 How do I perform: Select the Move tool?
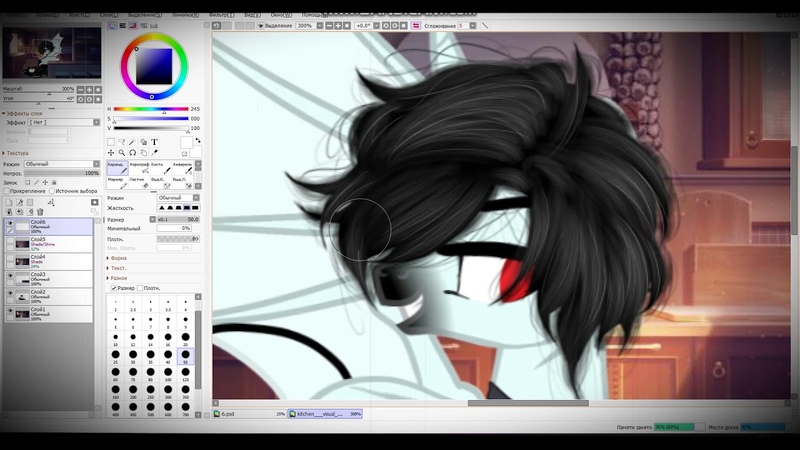(111, 153)
